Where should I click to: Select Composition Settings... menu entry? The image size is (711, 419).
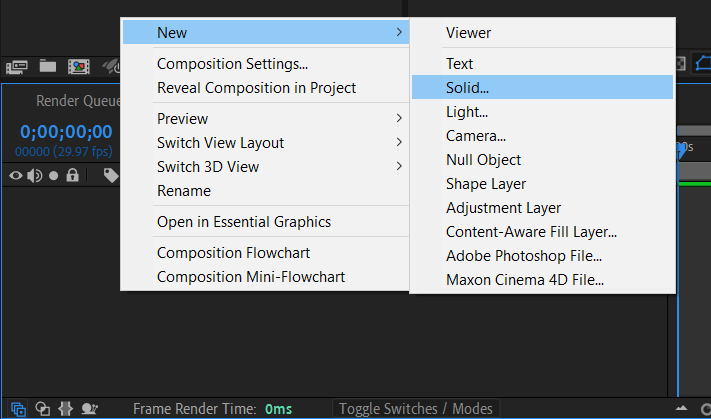[232, 64]
